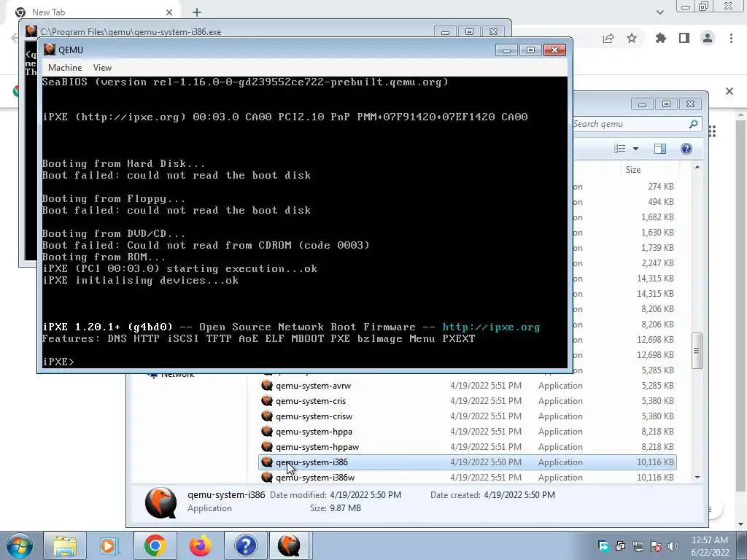Open Chrome extensions puzzle icon
747x560 pixels.
pyautogui.click(x=661, y=38)
